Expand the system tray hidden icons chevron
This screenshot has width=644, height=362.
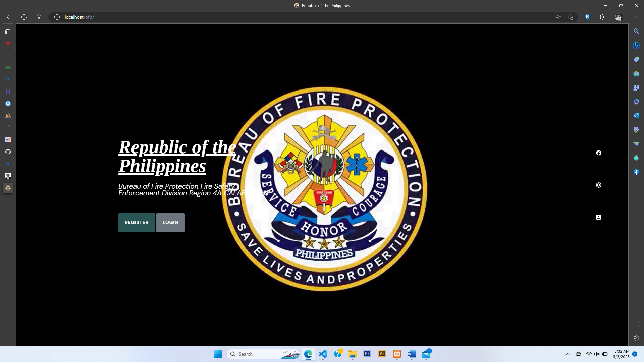568,354
